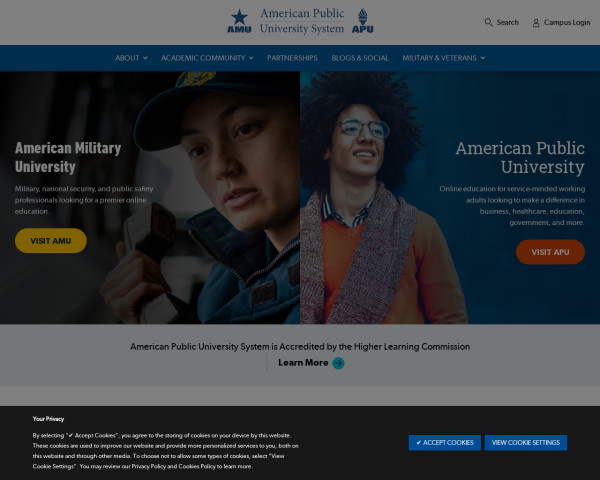Open the Blogs & Social menu item

(x=360, y=58)
